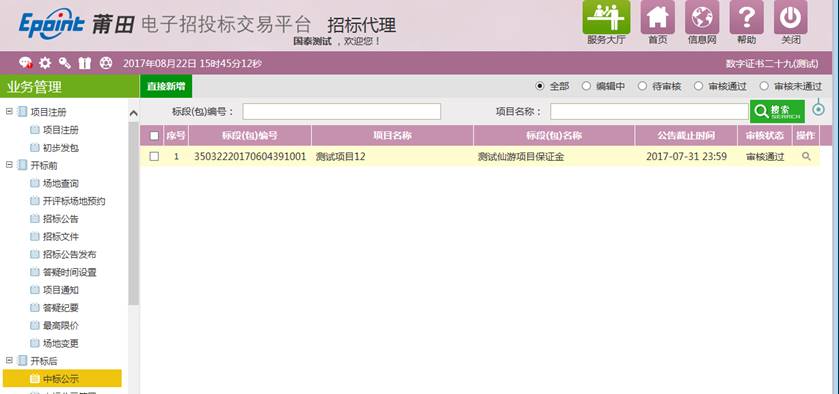The width and height of the screenshot is (839, 394).
Task: Open the 帮助 help icon
Action: click(746, 18)
